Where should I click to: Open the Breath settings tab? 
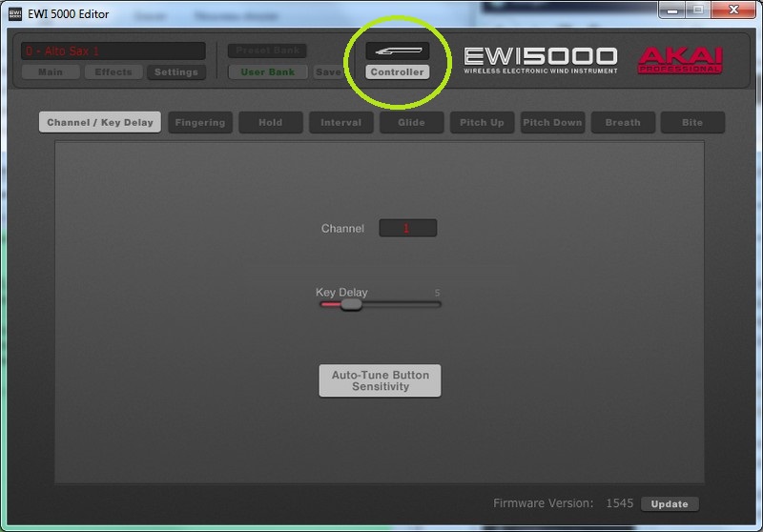pyautogui.click(x=623, y=123)
